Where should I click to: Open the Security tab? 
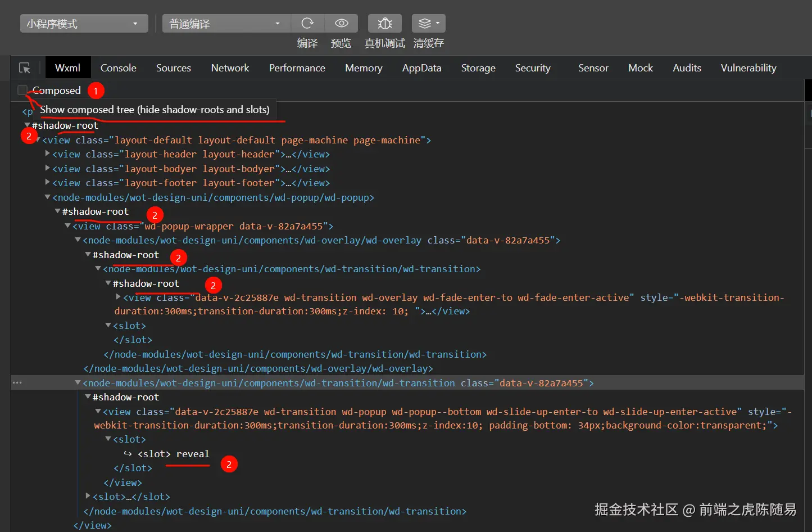pyautogui.click(x=533, y=68)
